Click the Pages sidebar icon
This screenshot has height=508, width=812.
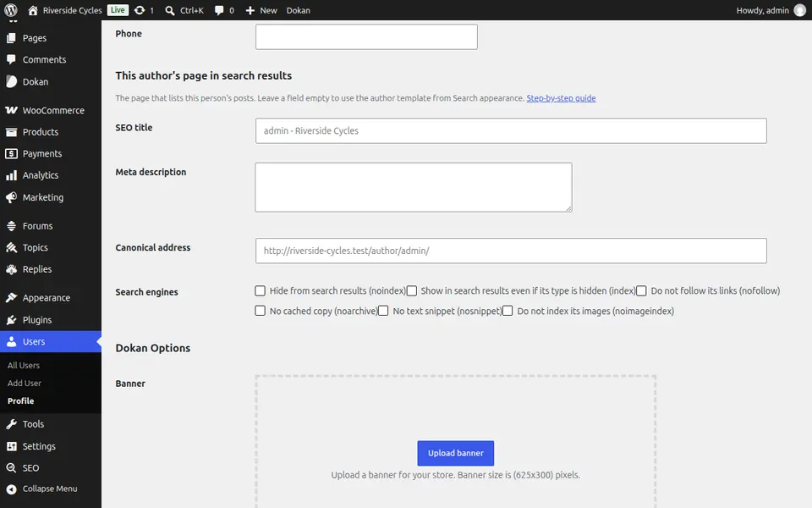(x=11, y=38)
